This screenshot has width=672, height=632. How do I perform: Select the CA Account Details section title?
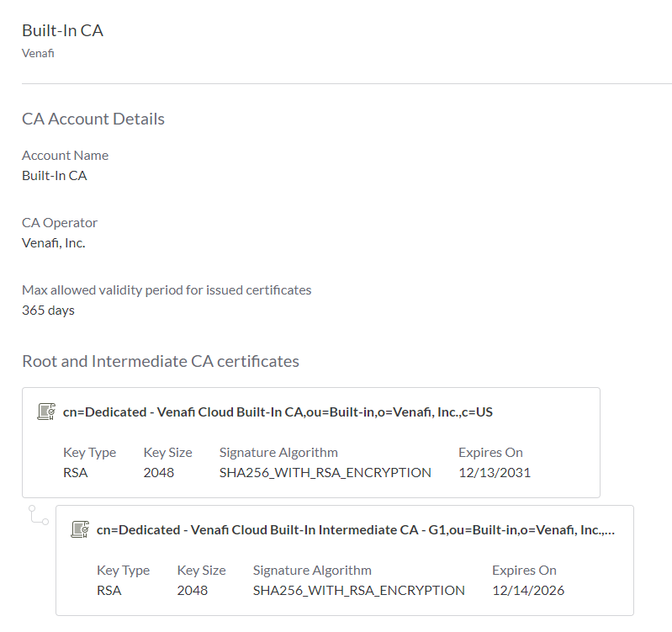click(x=93, y=119)
